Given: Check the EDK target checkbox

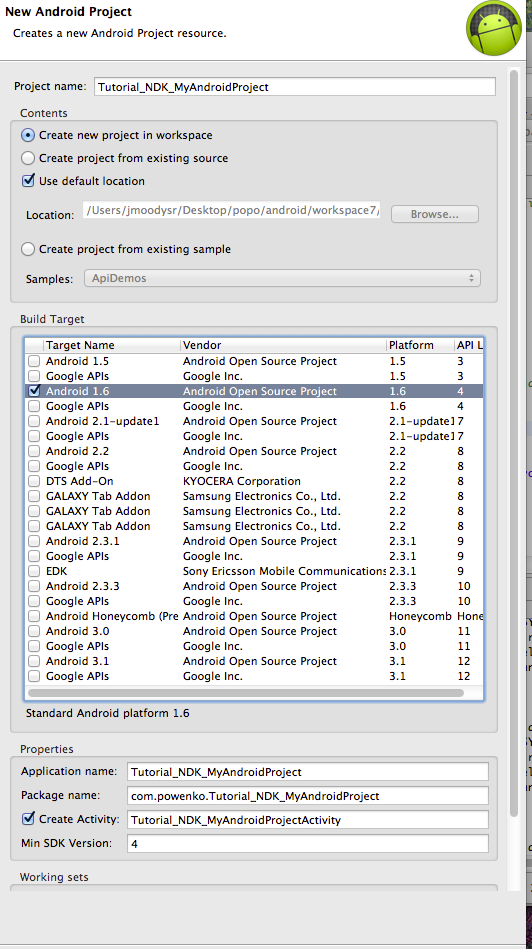Looking at the screenshot, I should (x=34, y=571).
